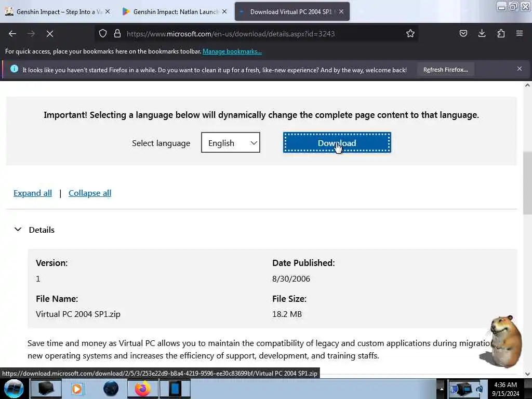
Task: Click the page vertical scrollbar thumb
Action: pyautogui.click(x=527, y=182)
